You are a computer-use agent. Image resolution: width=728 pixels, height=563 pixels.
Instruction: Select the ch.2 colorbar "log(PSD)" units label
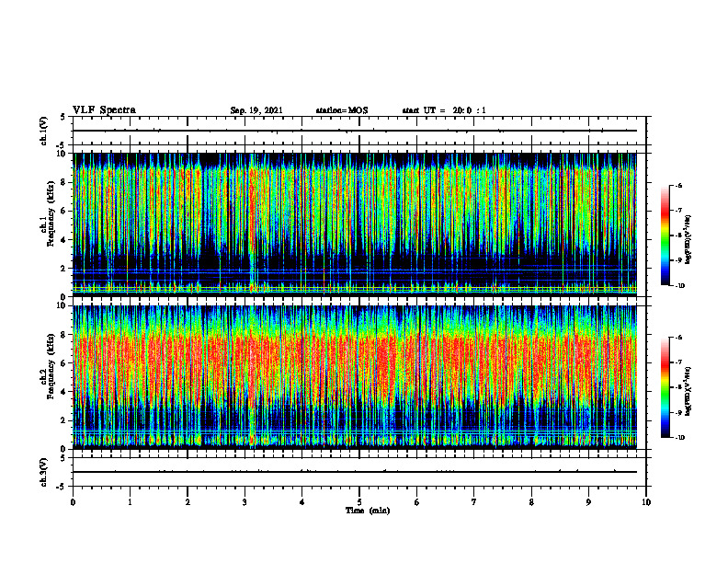(688, 391)
